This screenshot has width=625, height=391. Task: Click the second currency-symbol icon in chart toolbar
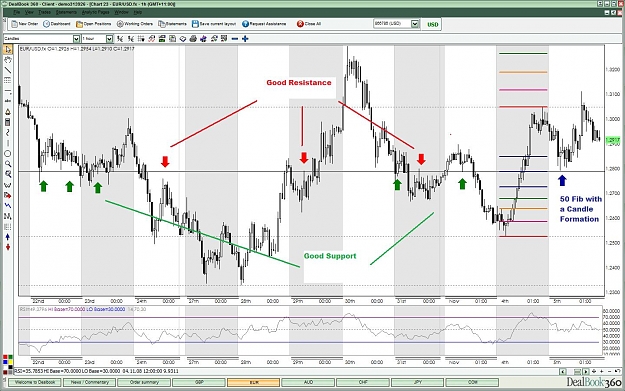pyautogui.click(x=131, y=39)
